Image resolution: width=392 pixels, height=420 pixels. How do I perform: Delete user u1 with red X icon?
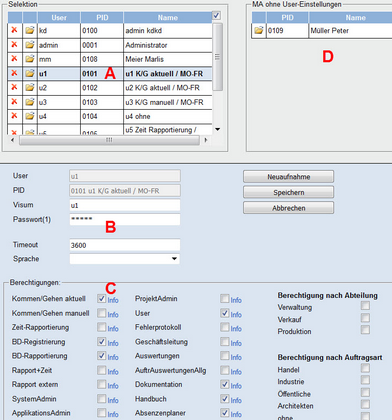[14, 73]
